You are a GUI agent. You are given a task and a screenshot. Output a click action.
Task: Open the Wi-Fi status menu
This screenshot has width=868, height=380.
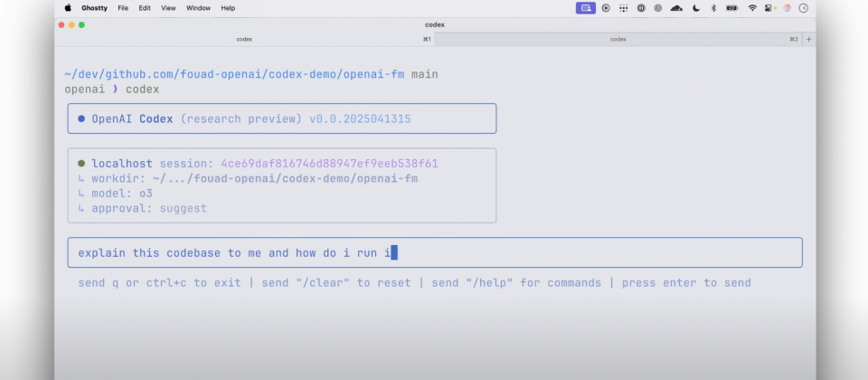(752, 8)
